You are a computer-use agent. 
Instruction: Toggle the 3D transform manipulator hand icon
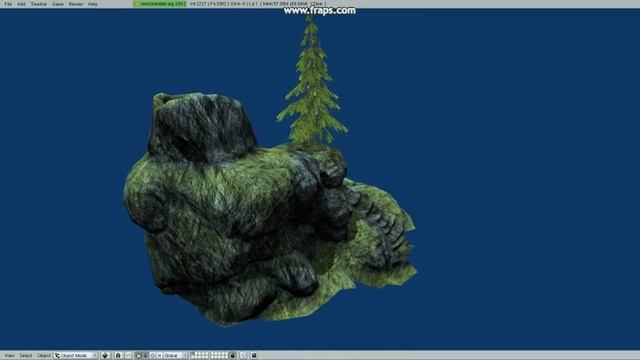point(138,356)
